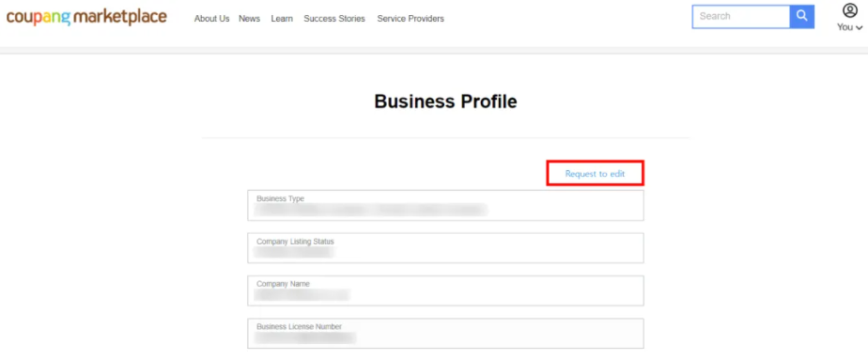Click the Business Type label text
Viewport: 868px width, 360px height.
[280, 199]
